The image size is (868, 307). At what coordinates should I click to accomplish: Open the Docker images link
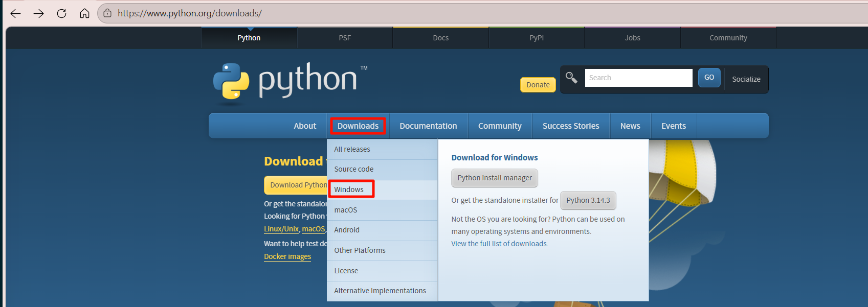tap(287, 256)
